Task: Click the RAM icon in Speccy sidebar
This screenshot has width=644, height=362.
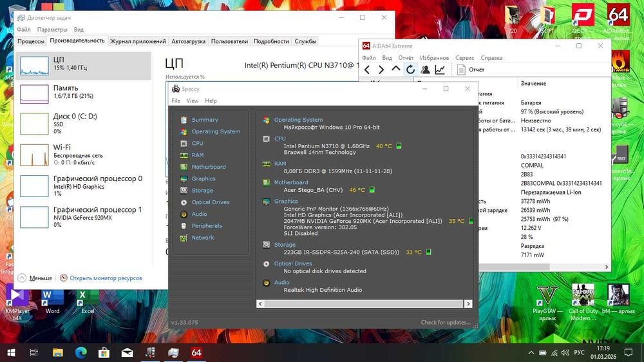Action: tap(184, 155)
